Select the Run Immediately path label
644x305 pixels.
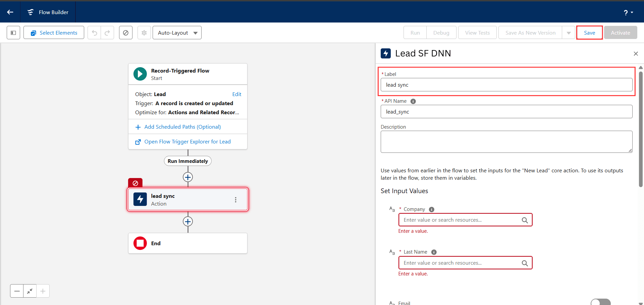coord(188,161)
